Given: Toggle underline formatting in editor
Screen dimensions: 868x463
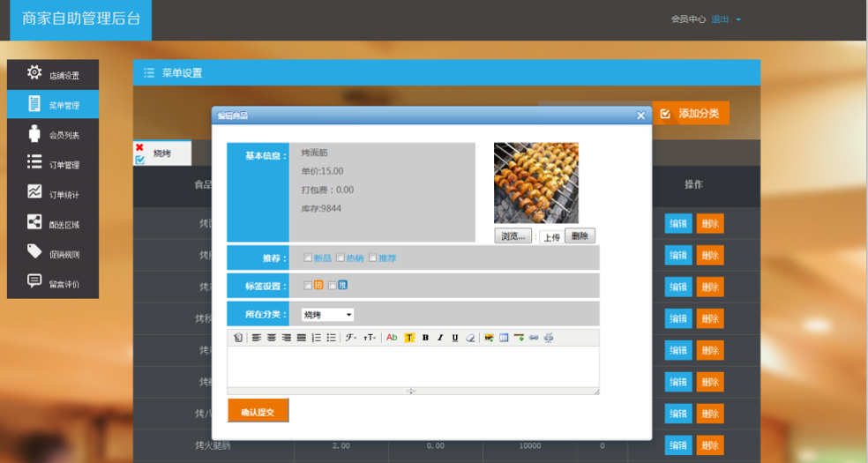Looking at the screenshot, I should [x=455, y=338].
